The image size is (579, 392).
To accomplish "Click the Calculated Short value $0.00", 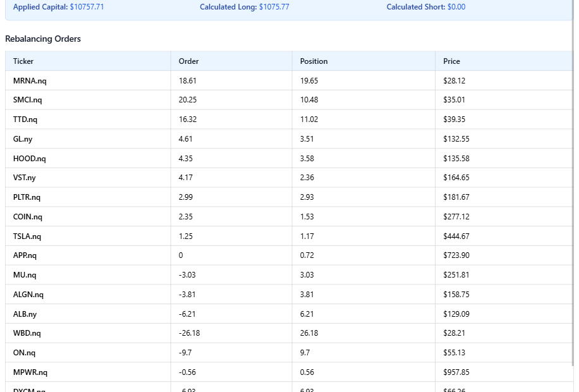I will tap(456, 7).
